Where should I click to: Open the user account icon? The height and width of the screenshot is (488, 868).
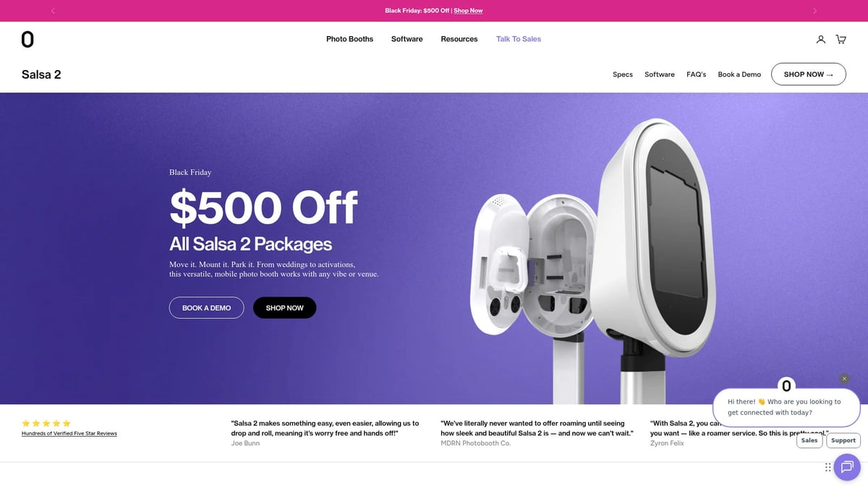click(821, 39)
